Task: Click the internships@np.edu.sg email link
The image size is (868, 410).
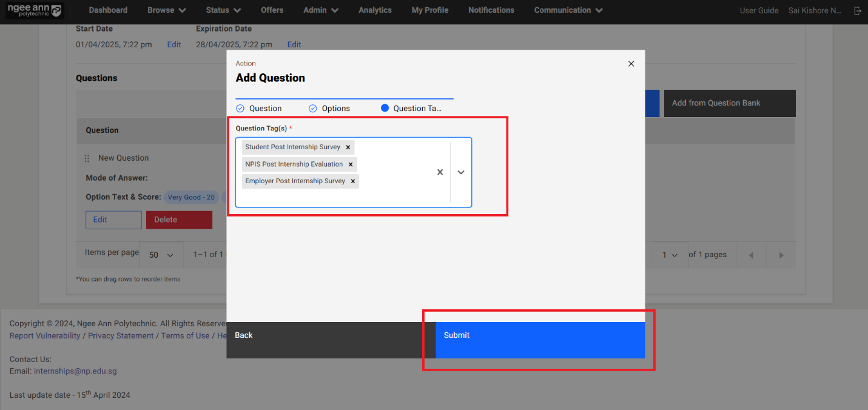Action: (75, 371)
